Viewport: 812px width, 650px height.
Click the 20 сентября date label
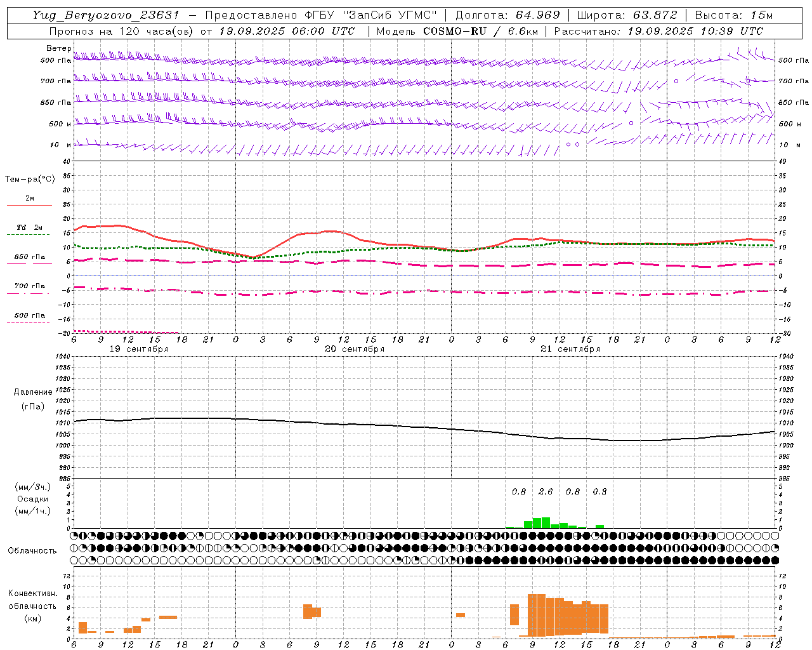coord(355,349)
